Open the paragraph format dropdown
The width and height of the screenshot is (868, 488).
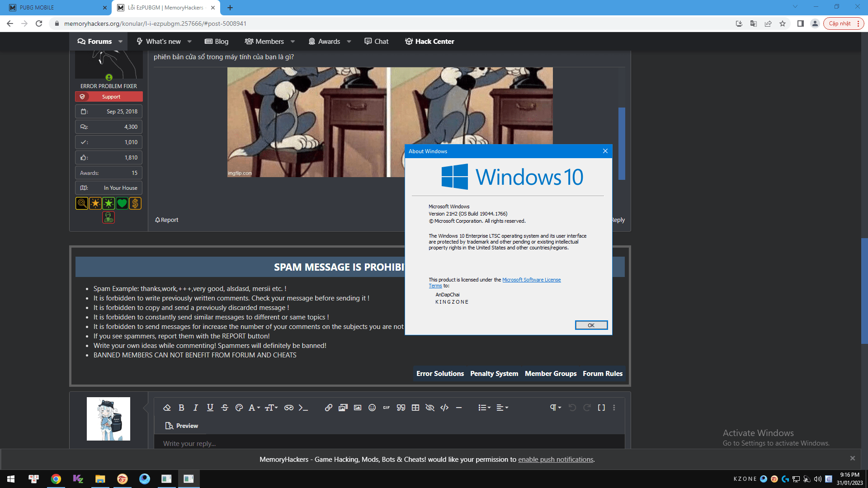click(555, 408)
